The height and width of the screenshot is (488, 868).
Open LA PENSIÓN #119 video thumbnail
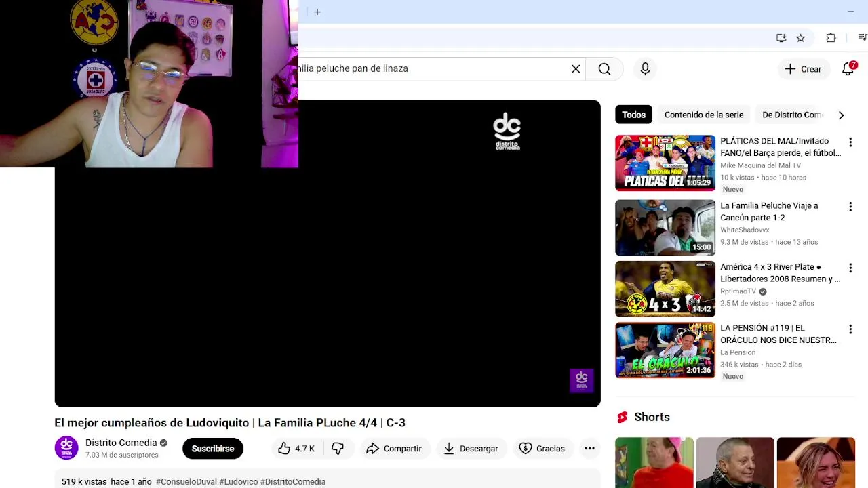click(665, 350)
